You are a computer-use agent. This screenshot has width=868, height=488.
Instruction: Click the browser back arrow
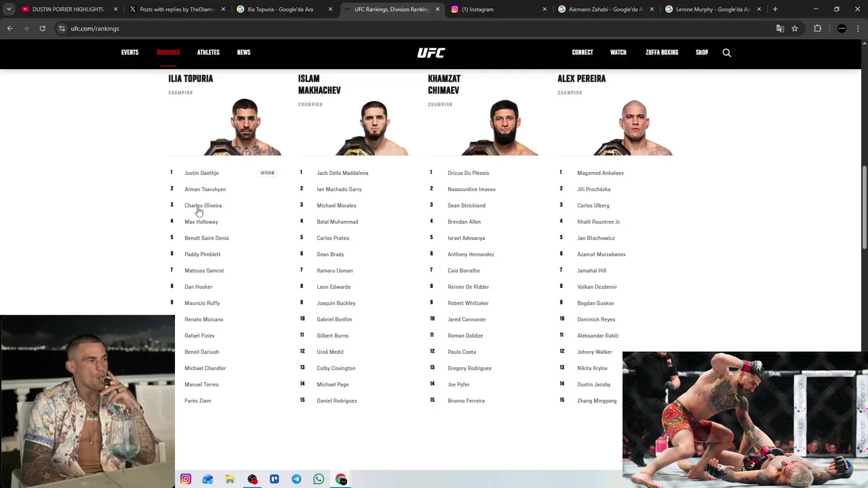(x=9, y=28)
